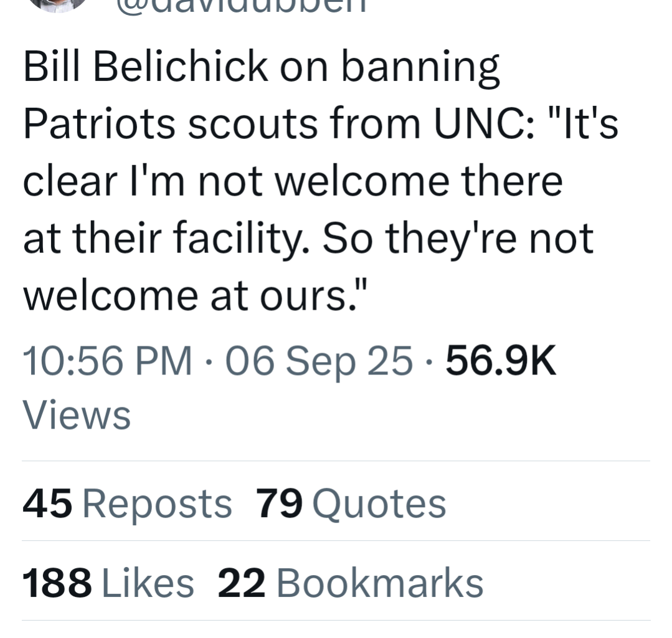Click the tweet timestamp 10:56 PM
Image resolution: width=672 pixels, height=638 pixels.
(106, 360)
